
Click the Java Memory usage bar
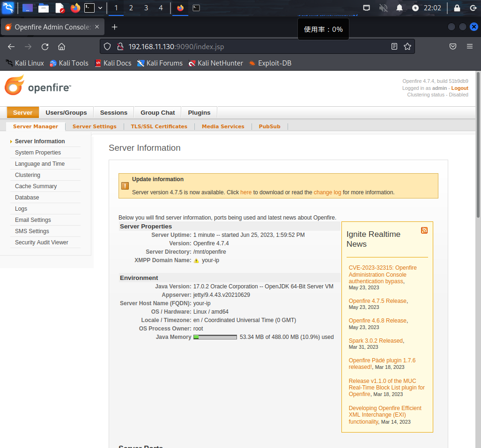pos(215,337)
